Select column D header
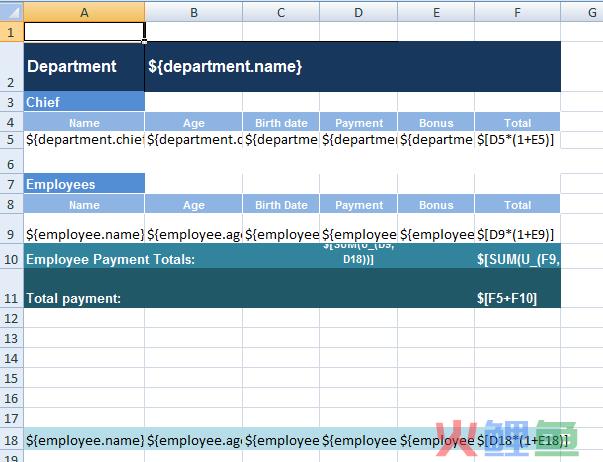Screen dimensions: 603x462 (358, 12)
